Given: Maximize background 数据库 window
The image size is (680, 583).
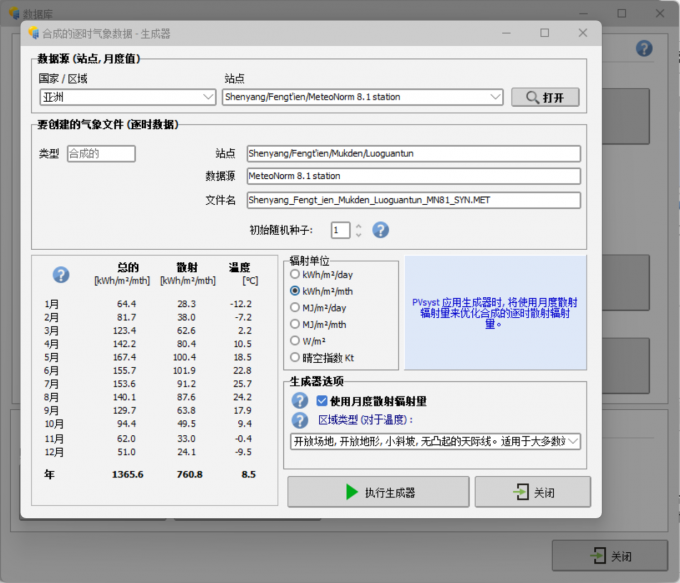Looking at the screenshot, I should click(x=622, y=13).
